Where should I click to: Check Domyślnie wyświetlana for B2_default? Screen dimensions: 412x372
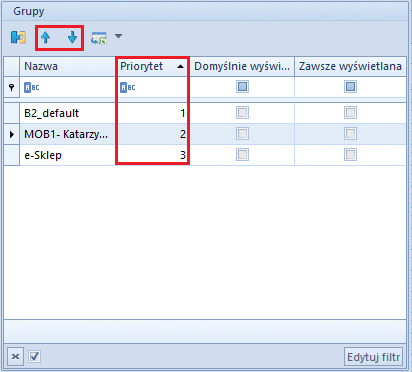pos(242,113)
